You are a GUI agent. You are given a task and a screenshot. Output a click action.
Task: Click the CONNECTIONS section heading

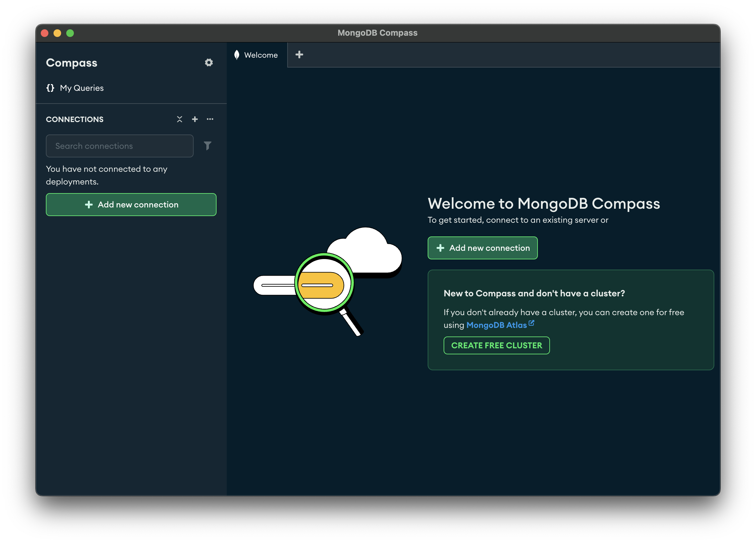[75, 119]
